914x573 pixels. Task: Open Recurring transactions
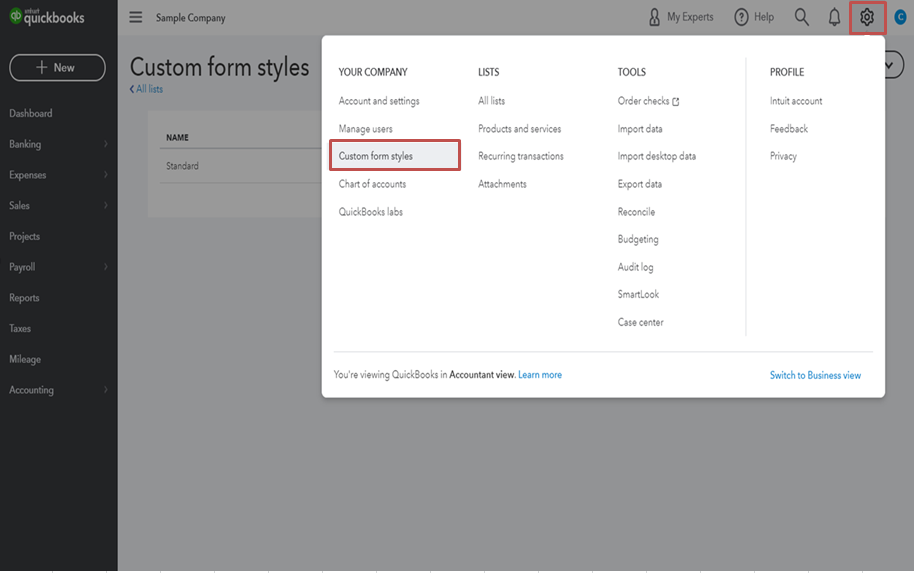point(521,156)
